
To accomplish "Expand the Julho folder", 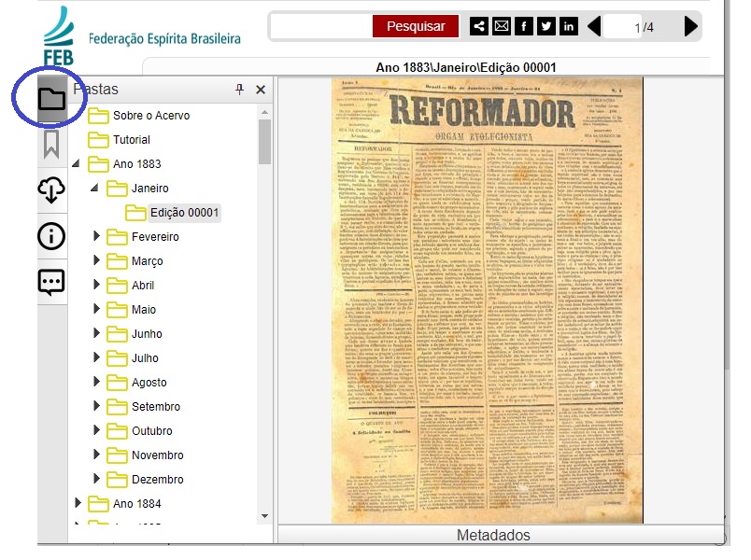I will coord(96,357).
